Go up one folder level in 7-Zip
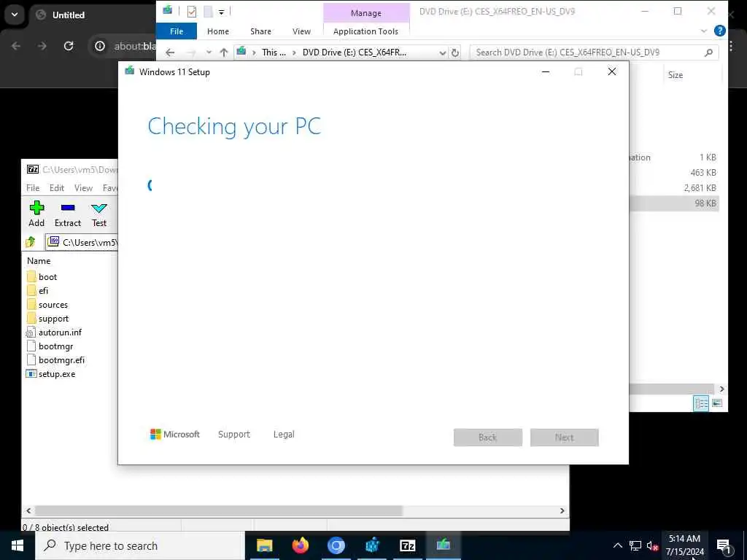Viewport: 747px width, 560px height. coord(31,242)
